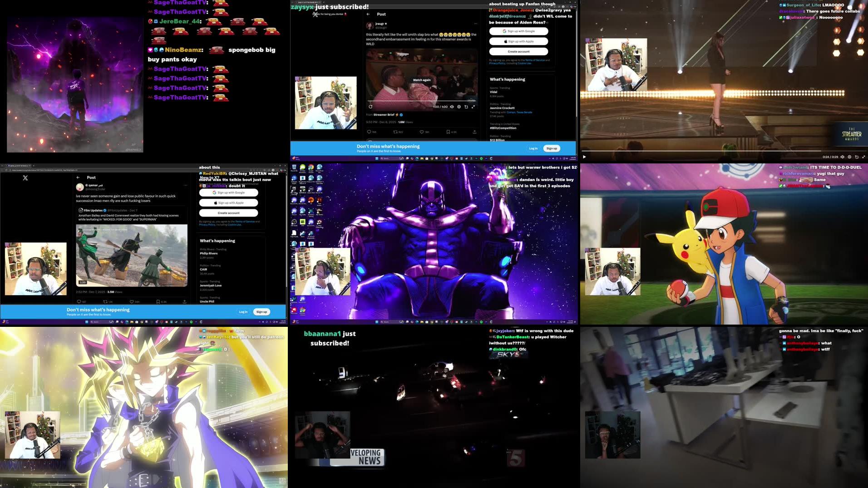This screenshot has width=868, height=488.
Task: Launch OBS Studio from the desktop
Action: pos(294,222)
